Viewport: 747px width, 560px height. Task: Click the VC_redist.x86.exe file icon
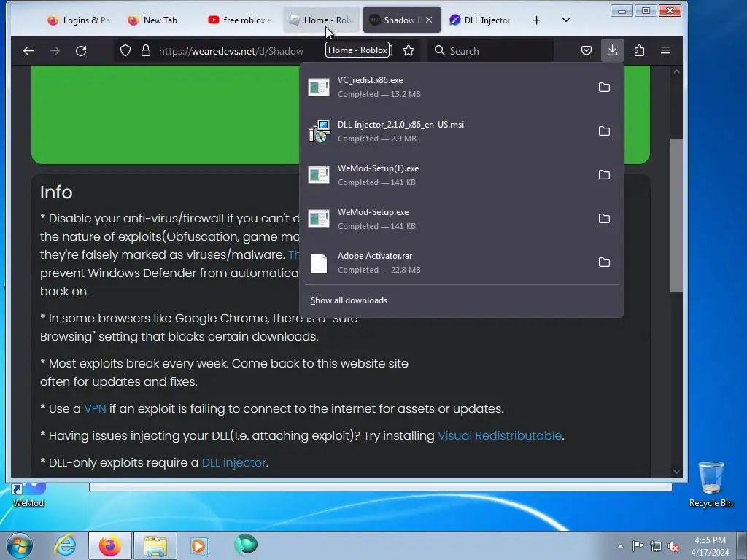coord(319,87)
